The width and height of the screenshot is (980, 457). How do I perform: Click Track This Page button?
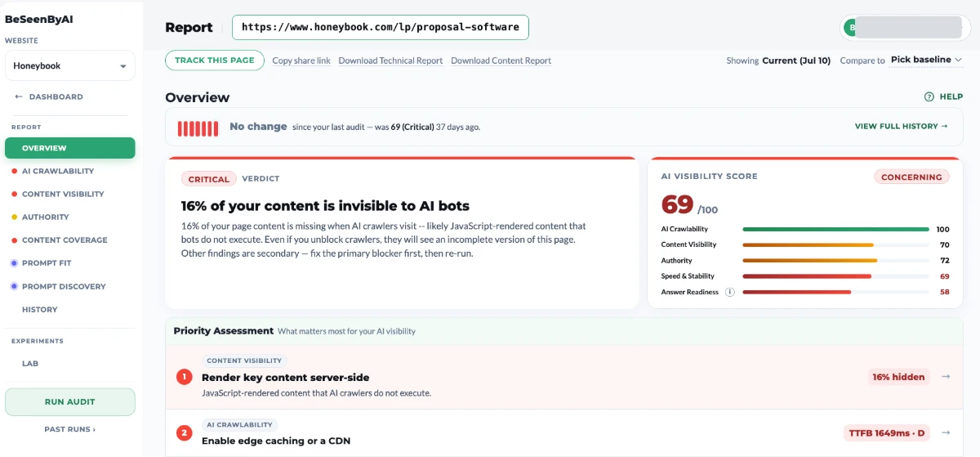(x=215, y=60)
